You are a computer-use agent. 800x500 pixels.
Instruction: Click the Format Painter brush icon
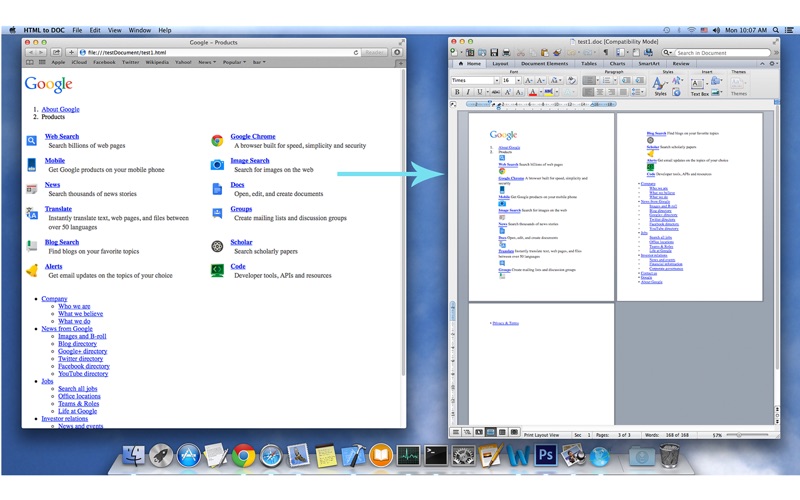tap(557, 53)
